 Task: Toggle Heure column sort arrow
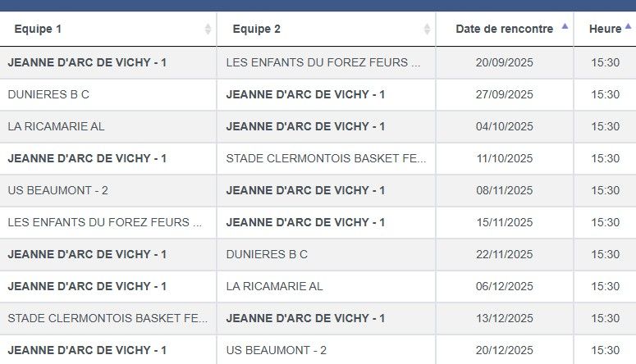628,27
